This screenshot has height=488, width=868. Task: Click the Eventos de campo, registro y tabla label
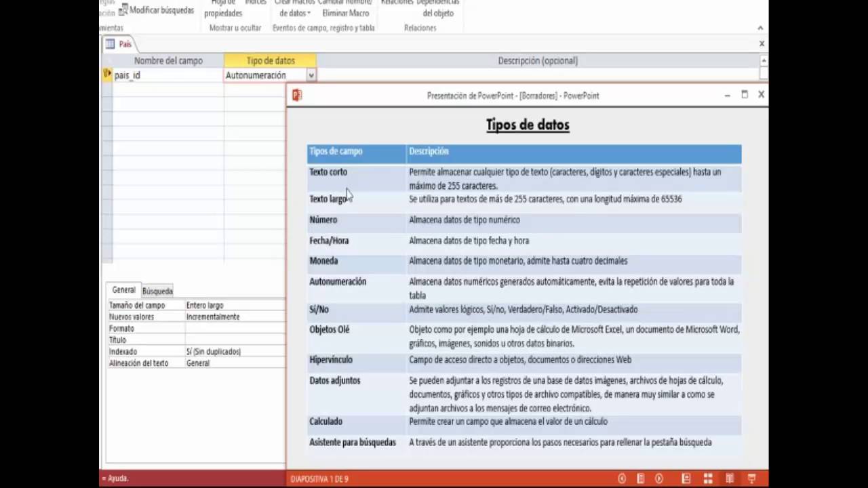click(323, 28)
